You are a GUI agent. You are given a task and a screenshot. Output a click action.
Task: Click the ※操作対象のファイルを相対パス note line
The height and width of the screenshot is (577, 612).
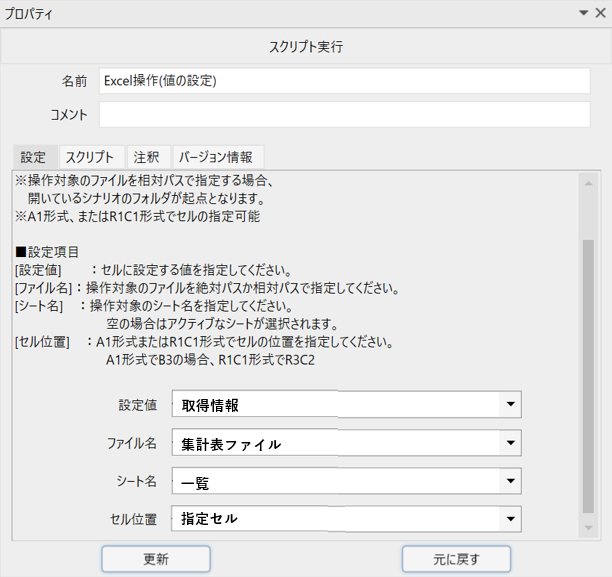click(x=144, y=180)
